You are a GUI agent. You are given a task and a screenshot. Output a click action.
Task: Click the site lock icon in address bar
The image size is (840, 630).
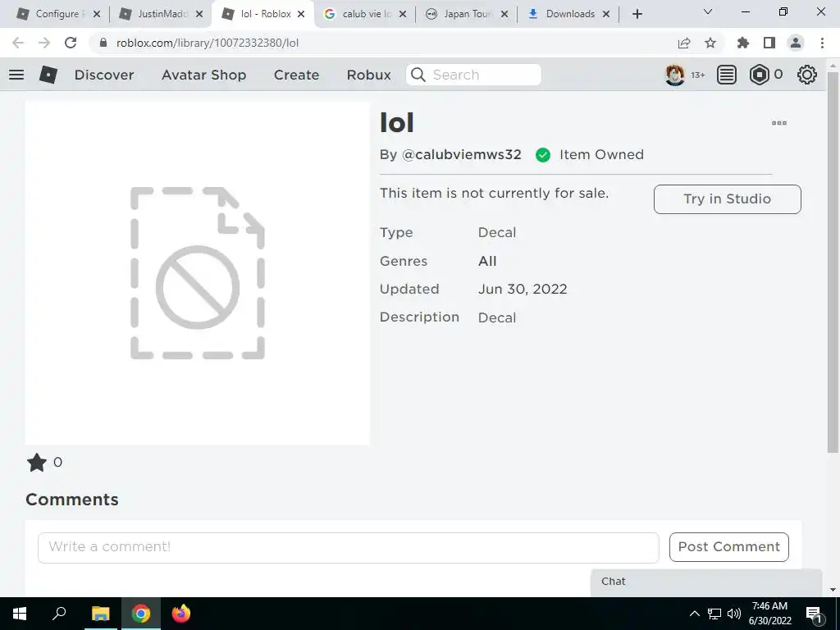pos(103,43)
